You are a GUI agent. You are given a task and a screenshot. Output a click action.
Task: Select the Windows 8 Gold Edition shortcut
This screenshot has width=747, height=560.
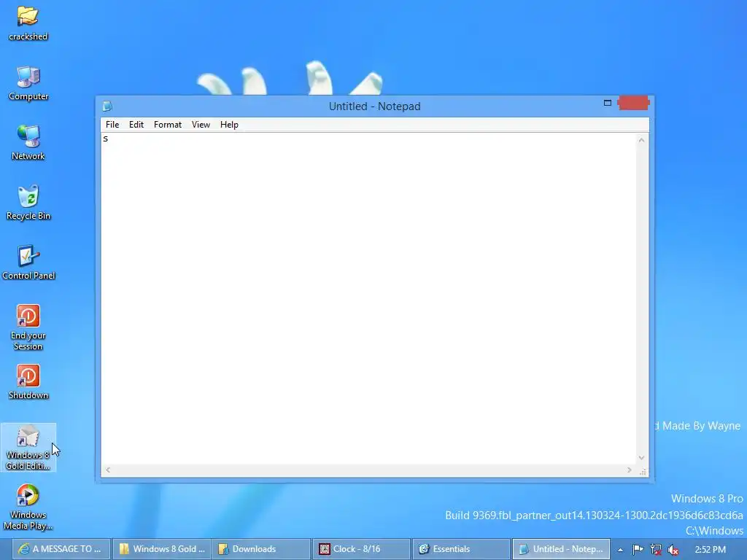pyautogui.click(x=28, y=448)
